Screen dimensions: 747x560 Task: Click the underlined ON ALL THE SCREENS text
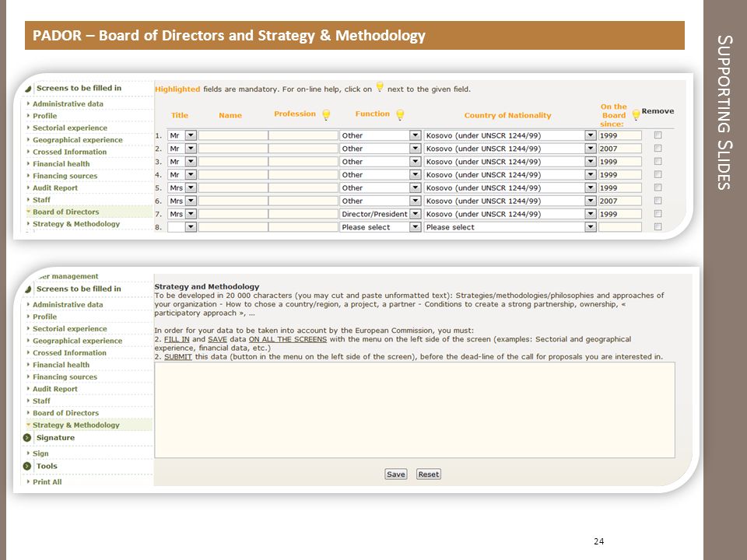(x=288, y=339)
